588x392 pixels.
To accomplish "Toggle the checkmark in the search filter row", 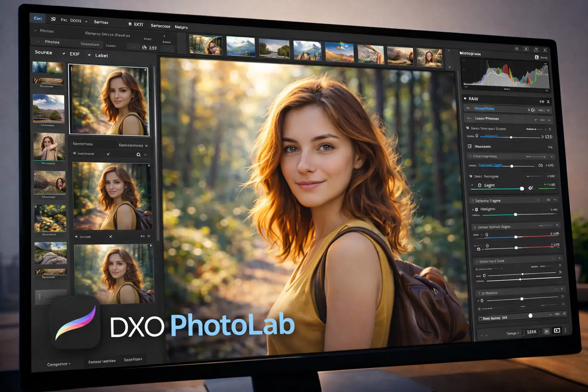I will click(108, 154).
